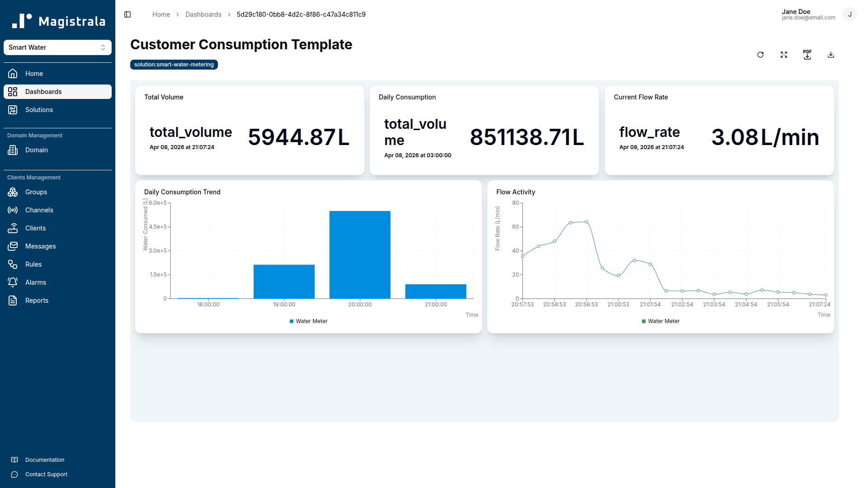Select Dashboards in the sidebar
Screen dimensions: 868x488
(x=43, y=92)
